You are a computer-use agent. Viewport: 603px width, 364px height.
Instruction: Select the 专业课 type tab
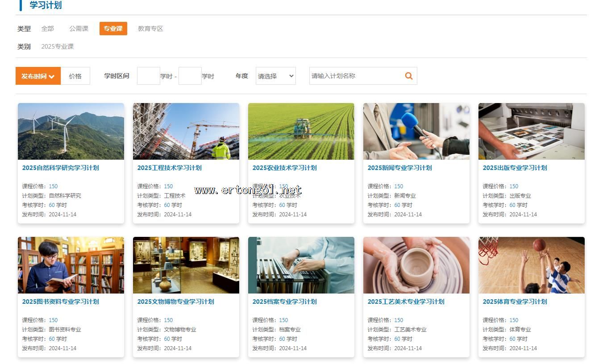(113, 29)
